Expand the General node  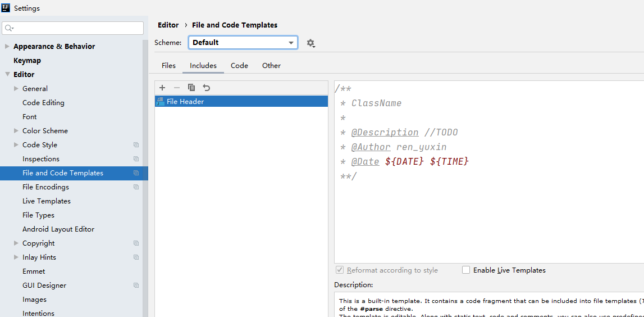tap(16, 88)
